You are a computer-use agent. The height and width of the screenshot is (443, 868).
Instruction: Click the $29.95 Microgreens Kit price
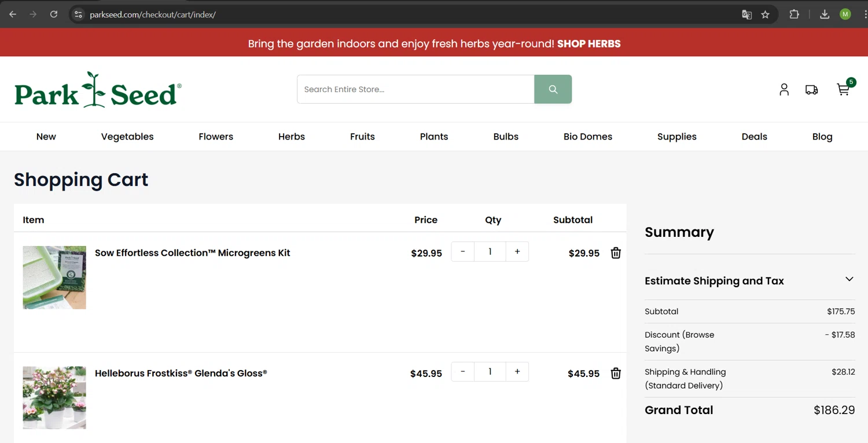coord(426,253)
